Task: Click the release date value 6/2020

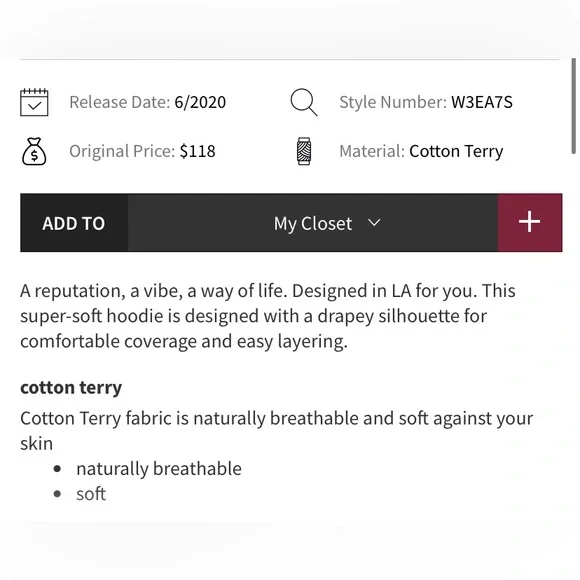Action: point(200,102)
